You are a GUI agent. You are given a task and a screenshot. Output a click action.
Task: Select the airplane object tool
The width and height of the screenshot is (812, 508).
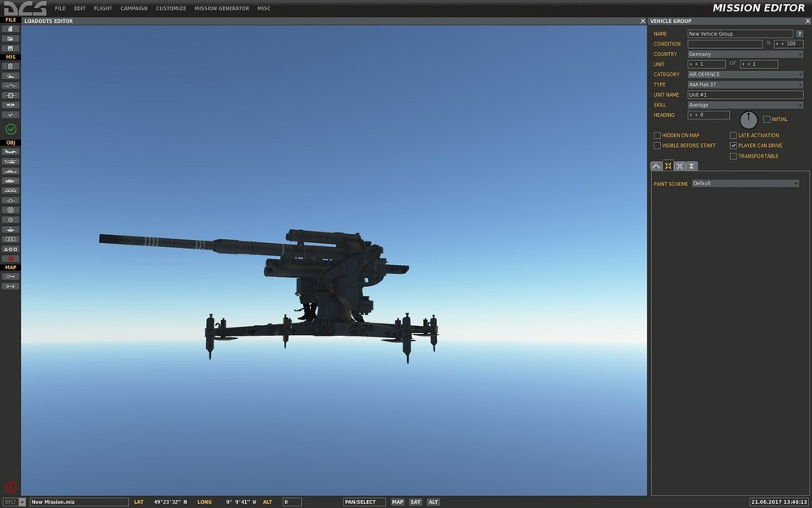pyautogui.click(x=11, y=152)
